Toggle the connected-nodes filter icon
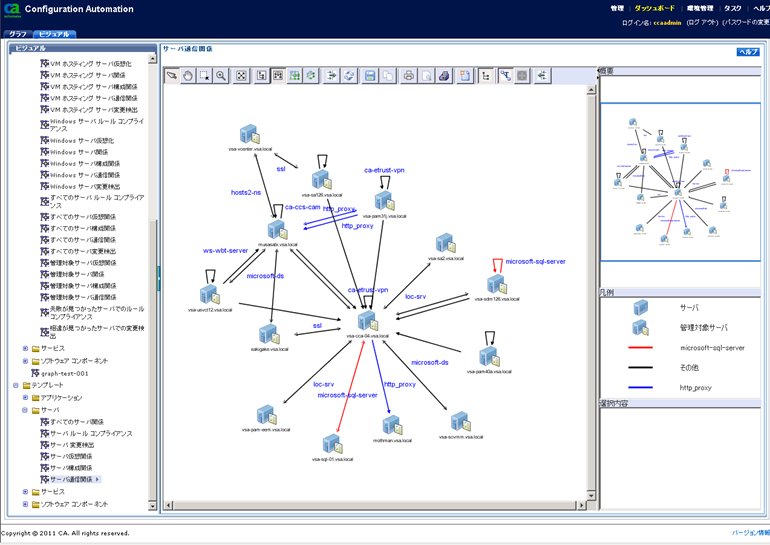The image size is (770, 545). coord(505,76)
